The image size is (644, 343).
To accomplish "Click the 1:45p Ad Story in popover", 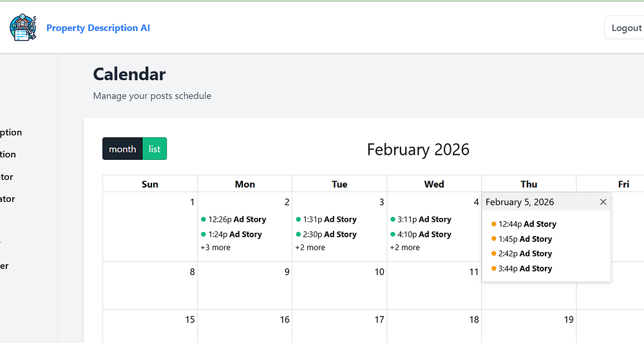I will click(525, 239).
